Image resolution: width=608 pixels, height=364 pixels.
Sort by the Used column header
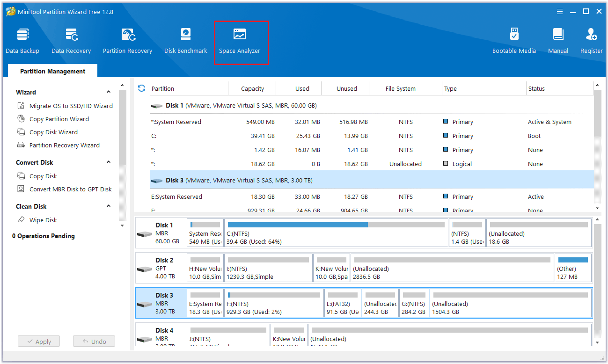(x=302, y=88)
